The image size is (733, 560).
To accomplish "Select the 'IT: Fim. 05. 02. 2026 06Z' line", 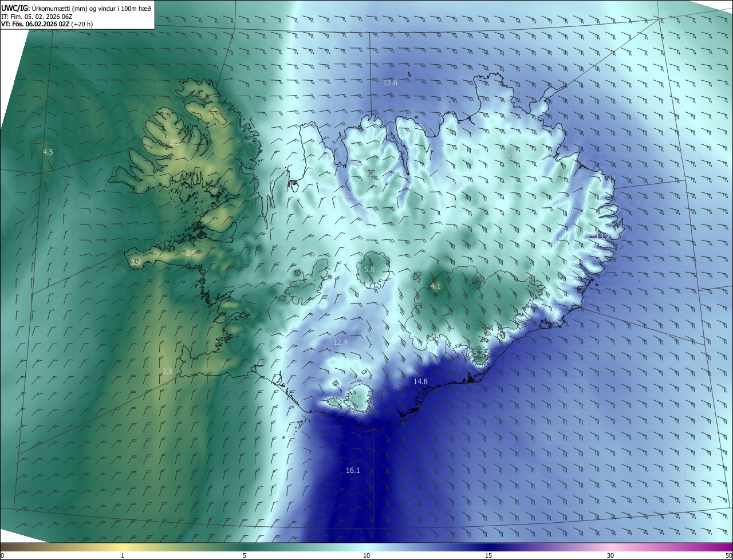I will point(37,16).
